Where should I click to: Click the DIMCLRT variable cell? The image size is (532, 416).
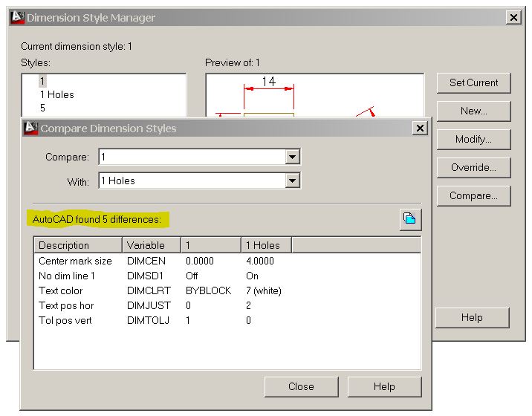click(x=149, y=290)
